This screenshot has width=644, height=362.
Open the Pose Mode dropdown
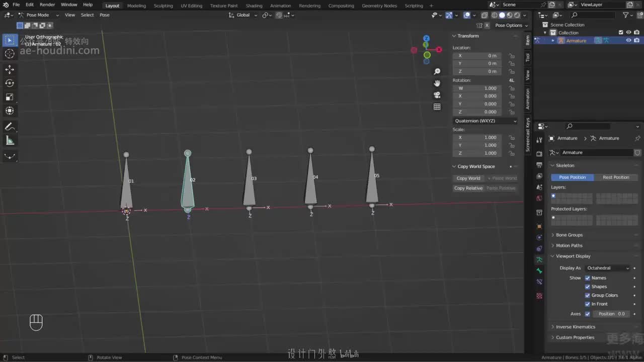tap(38, 15)
